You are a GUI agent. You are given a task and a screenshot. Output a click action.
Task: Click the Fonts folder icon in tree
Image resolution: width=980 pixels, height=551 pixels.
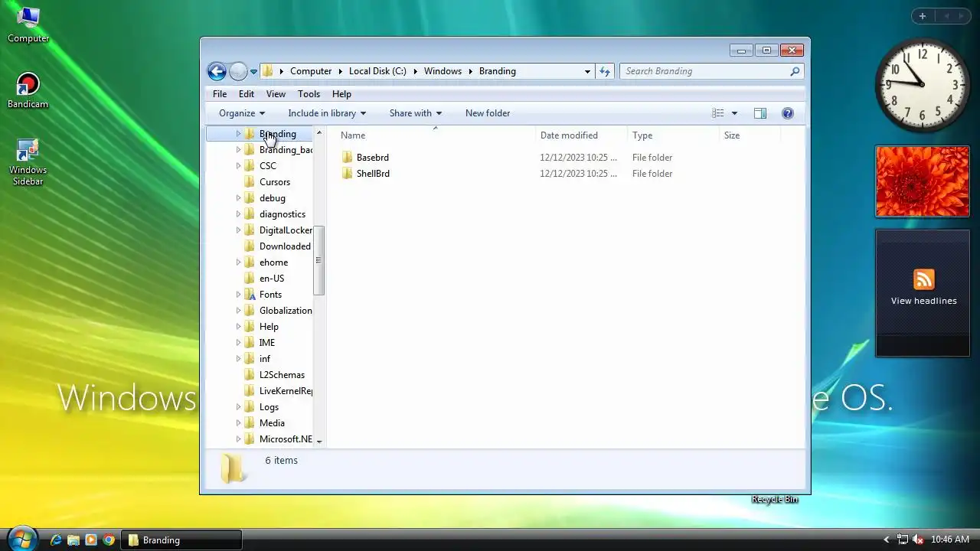[250, 295]
